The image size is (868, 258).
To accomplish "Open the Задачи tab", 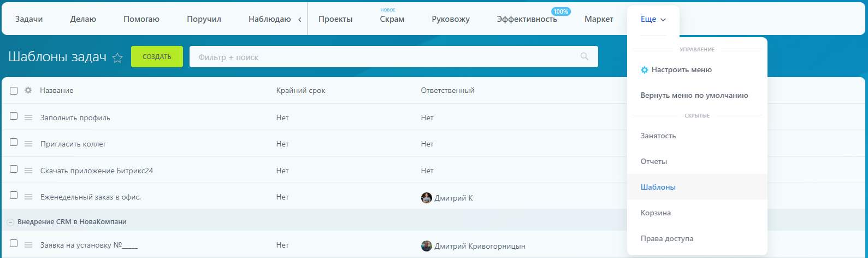I will (x=29, y=19).
